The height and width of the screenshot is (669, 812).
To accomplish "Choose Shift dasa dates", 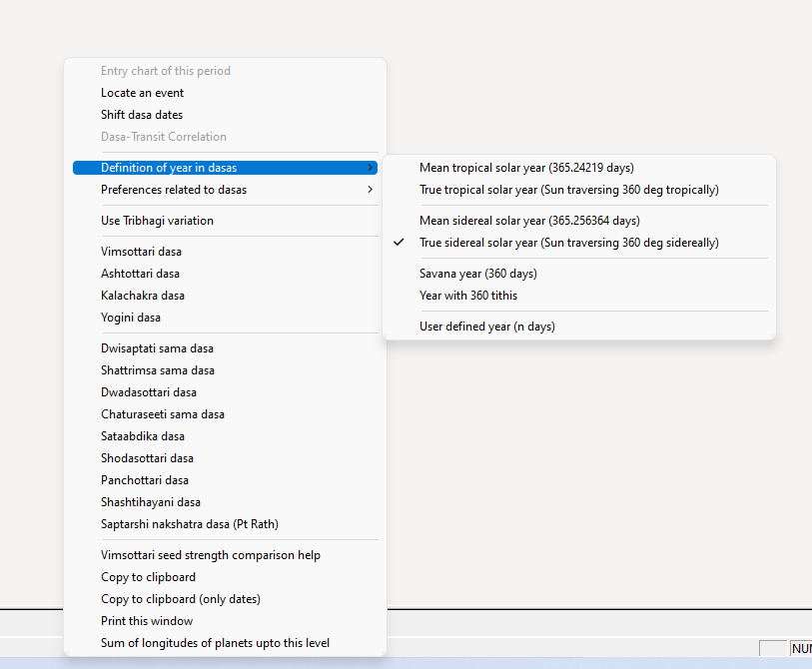I will 226,115.
